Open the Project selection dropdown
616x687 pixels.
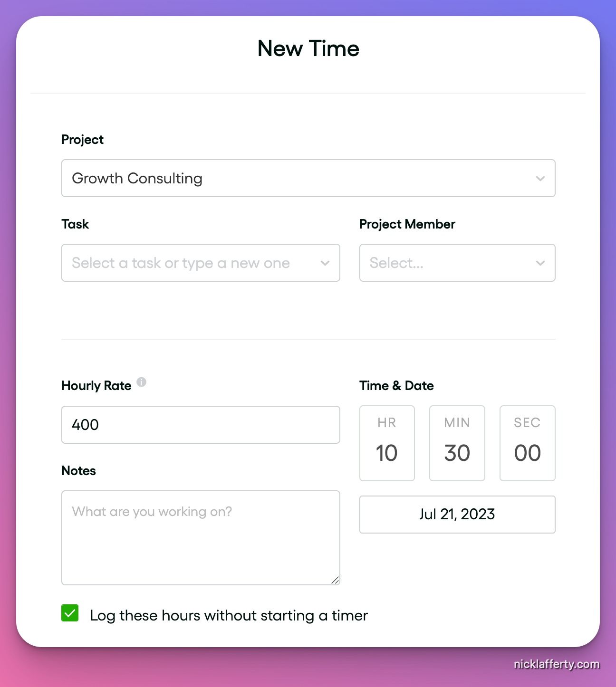pos(308,178)
